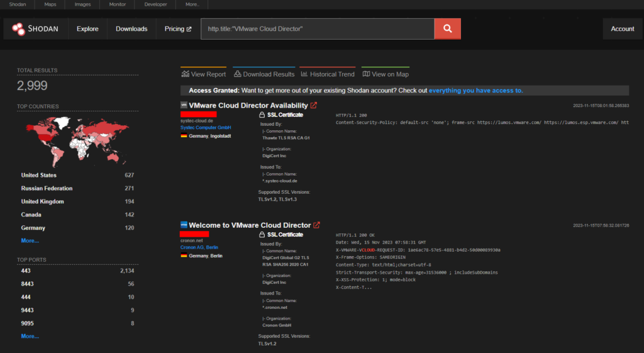This screenshot has width=644, height=353.
Task: Open external link icon beside VMware Cloud Director Availability
Action: [314, 105]
